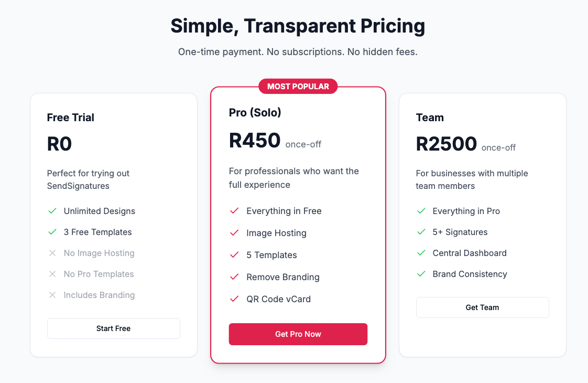The image size is (588, 383).
Task: Click the X icon beside No Image Hosting
Action: [52, 253]
